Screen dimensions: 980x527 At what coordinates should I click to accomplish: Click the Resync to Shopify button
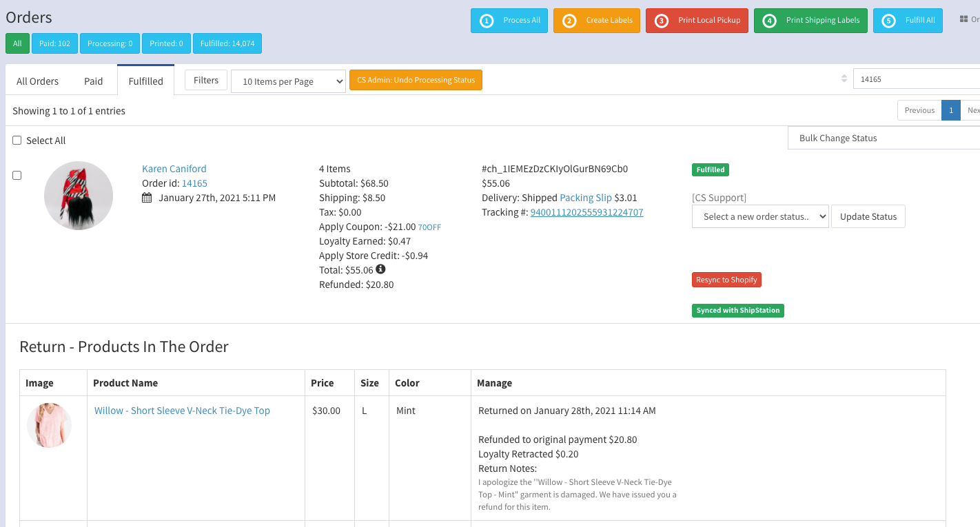(726, 280)
